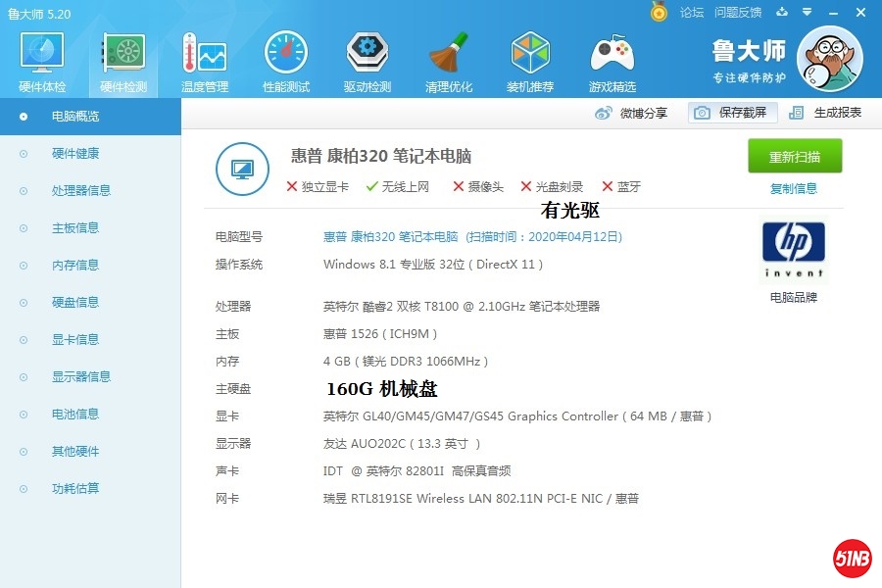
Task: Go to 显卡信息 in sidebar
Action: click(x=75, y=340)
